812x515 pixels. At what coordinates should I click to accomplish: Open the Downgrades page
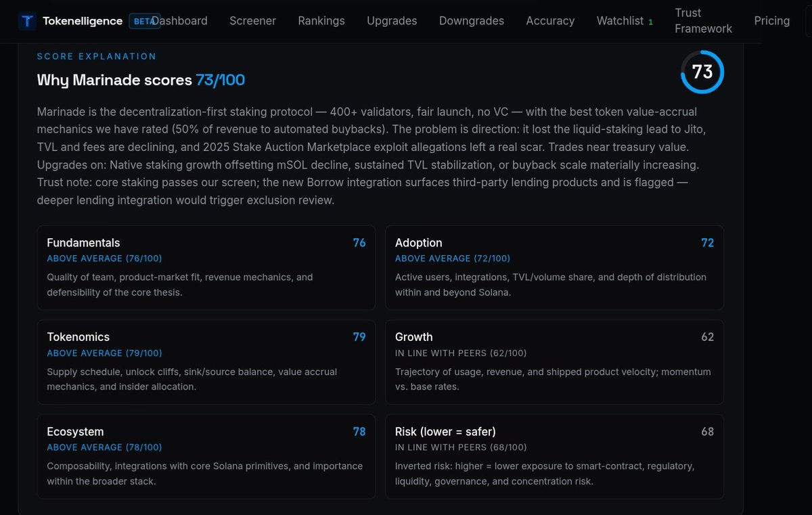[472, 21]
